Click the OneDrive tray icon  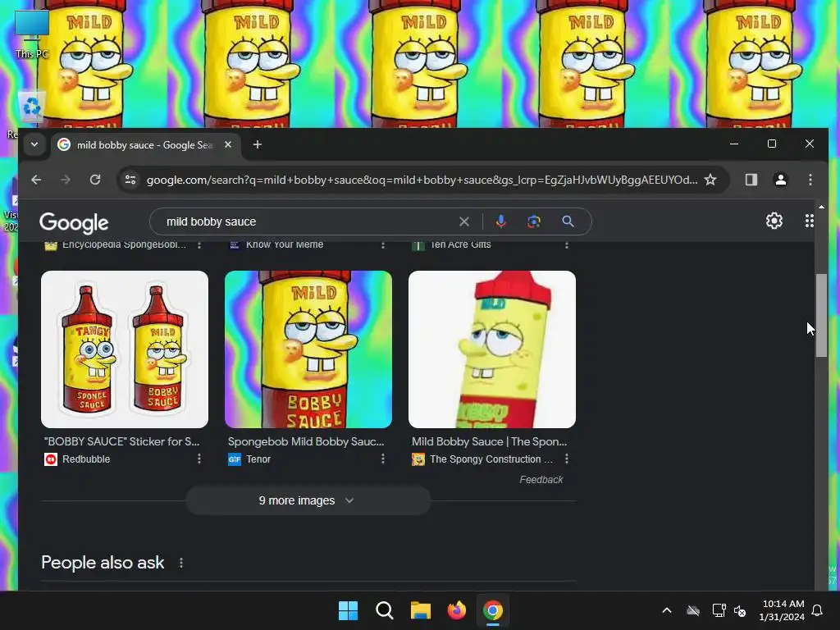point(693,610)
